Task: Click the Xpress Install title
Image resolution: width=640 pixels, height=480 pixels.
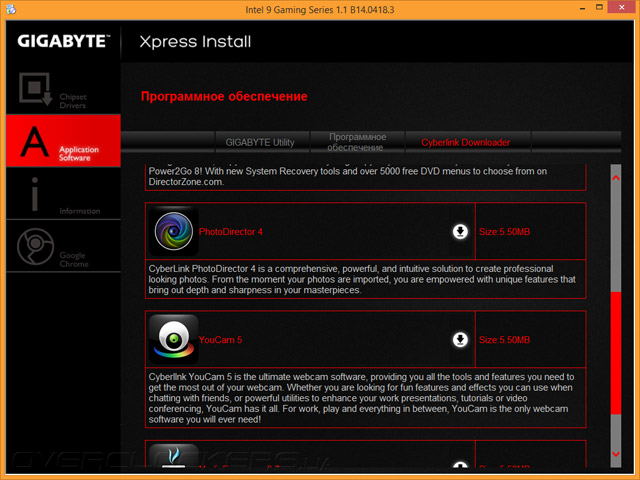Action: [195, 42]
